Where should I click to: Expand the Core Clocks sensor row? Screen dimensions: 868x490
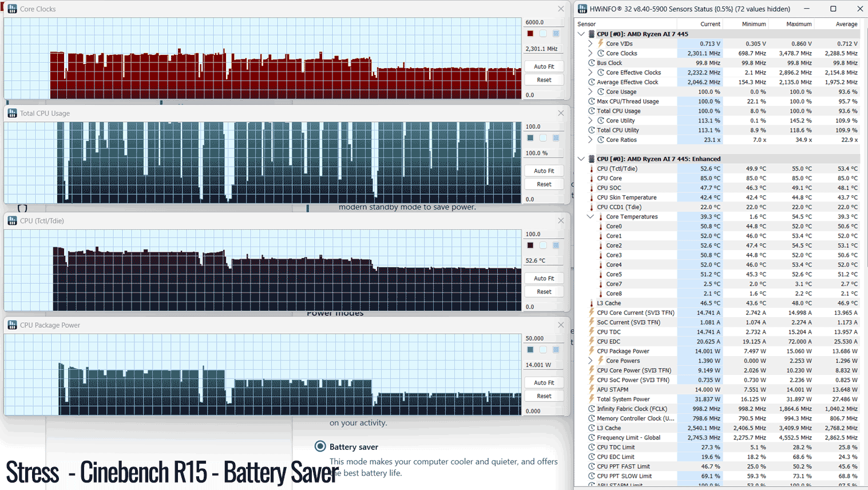590,53
